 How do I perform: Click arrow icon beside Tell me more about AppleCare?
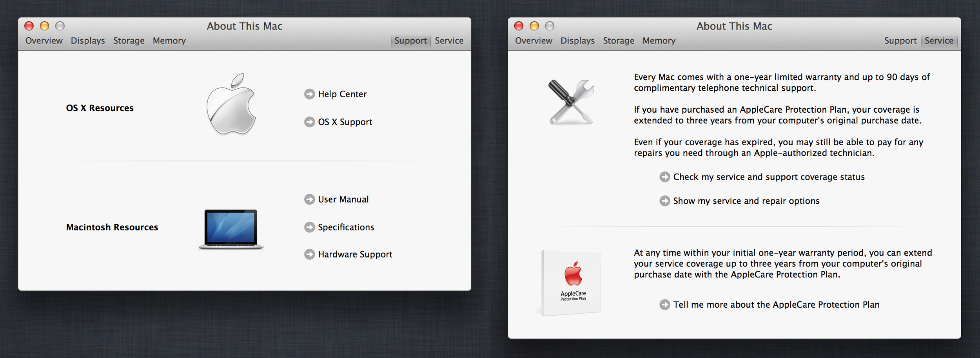[x=664, y=305]
